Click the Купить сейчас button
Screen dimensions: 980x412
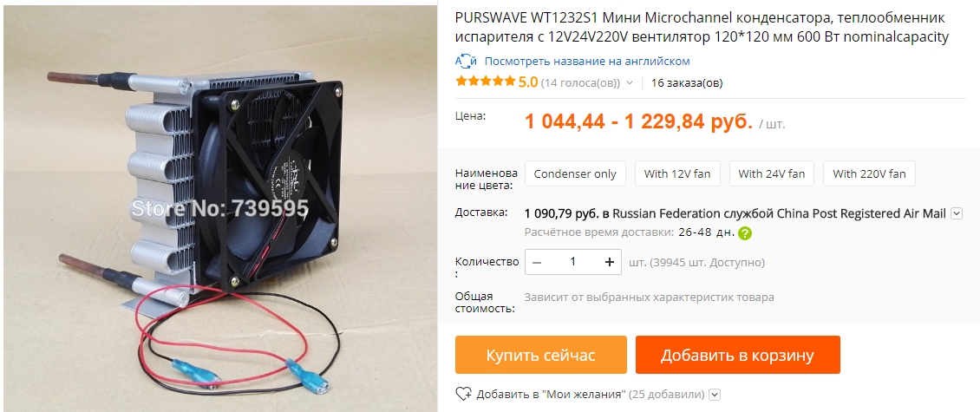[540, 355]
